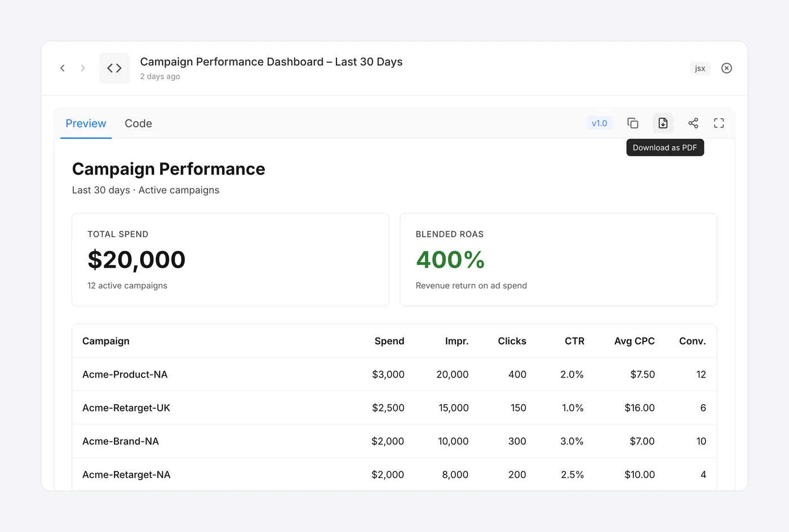
Task: Sort by the Spend column header
Action: [389, 341]
